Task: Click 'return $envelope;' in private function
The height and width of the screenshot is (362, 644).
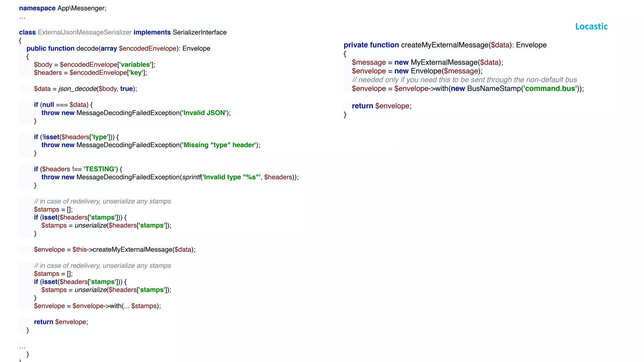Action: [382, 106]
